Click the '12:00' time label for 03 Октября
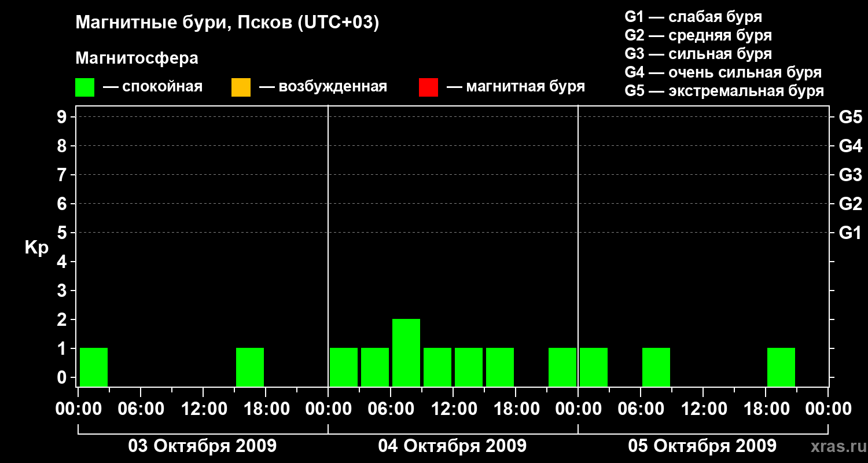 (203, 409)
